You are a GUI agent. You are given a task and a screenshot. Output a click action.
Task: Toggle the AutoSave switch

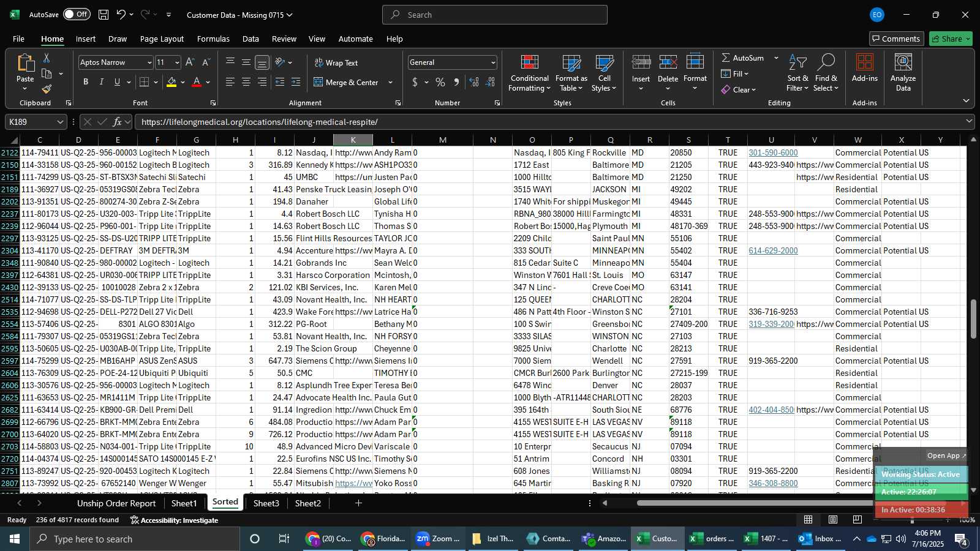click(77, 14)
